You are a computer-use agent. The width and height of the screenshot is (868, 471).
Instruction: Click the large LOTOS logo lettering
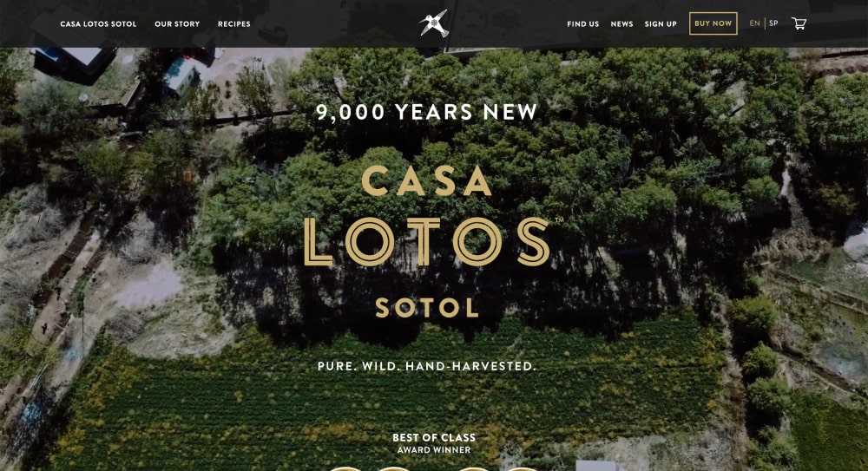pyautogui.click(x=426, y=241)
